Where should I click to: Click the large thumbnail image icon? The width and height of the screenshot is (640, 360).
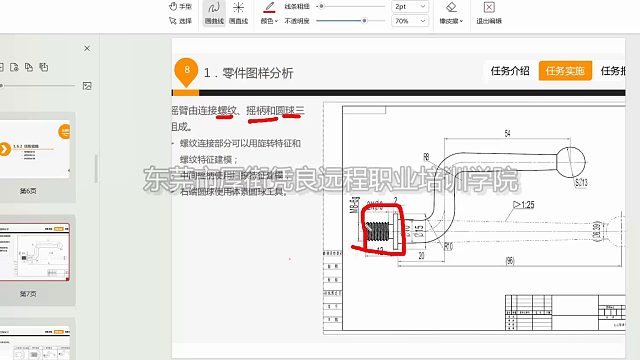point(87,86)
